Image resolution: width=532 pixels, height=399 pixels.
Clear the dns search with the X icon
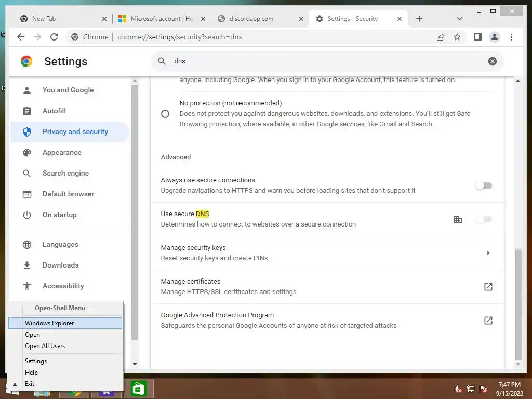click(x=493, y=61)
